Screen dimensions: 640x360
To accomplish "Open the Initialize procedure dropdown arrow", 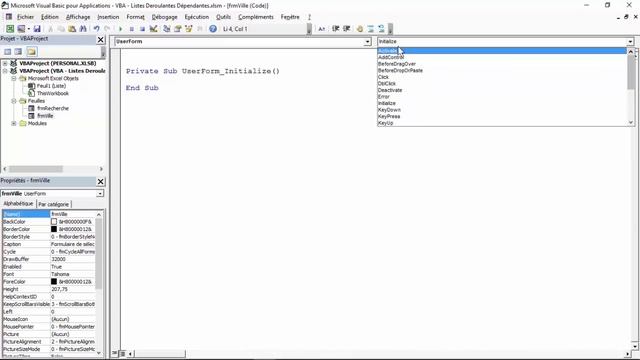I will (x=630, y=42).
